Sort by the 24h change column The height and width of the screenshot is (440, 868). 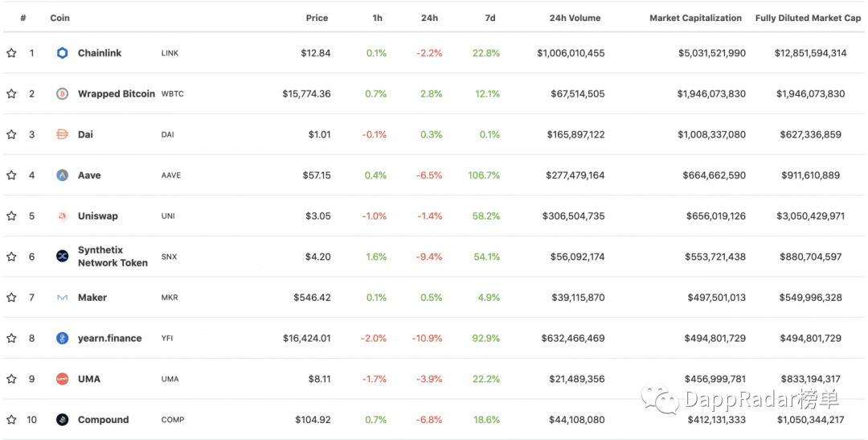click(429, 18)
